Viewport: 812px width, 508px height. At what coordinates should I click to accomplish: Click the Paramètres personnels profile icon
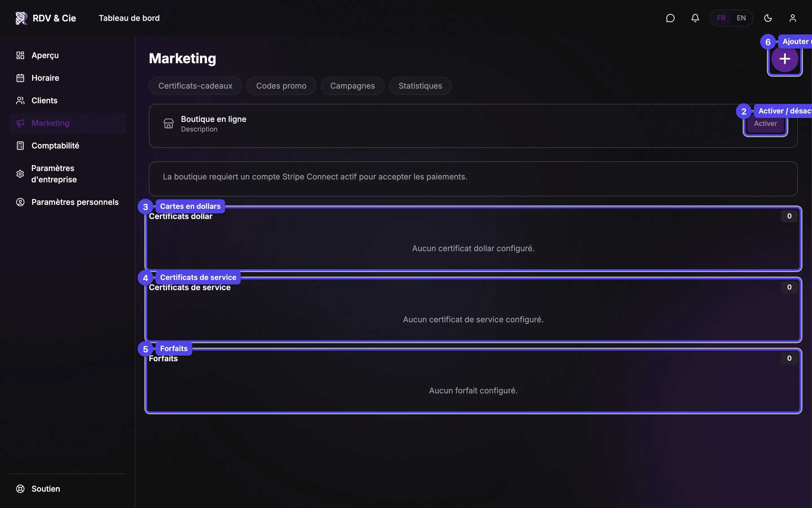click(20, 202)
